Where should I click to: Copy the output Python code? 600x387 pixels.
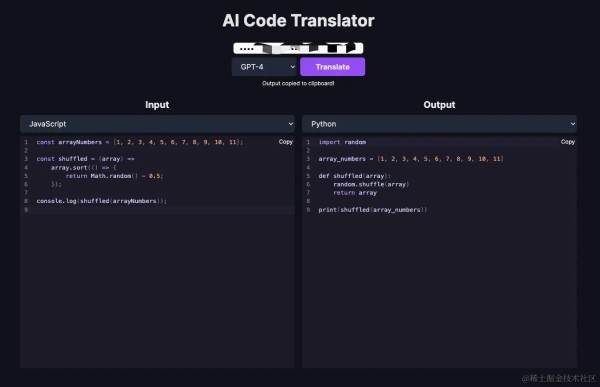pos(567,142)
